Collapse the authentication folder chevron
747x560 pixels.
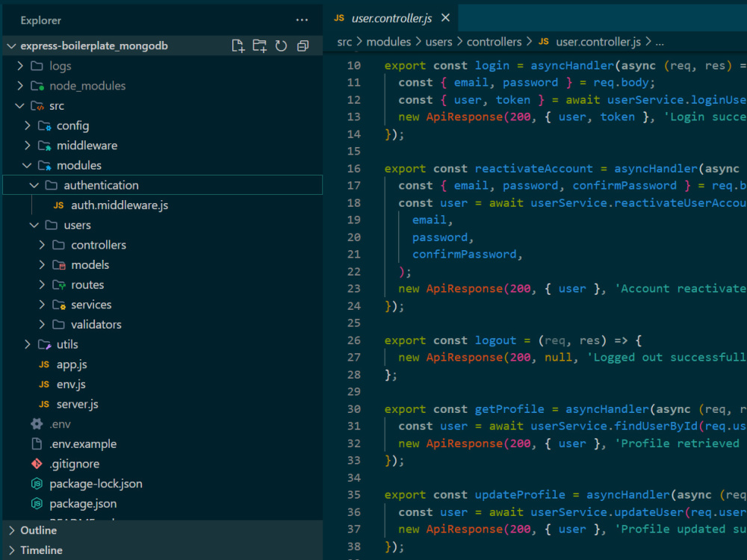[x=34, y=185]
